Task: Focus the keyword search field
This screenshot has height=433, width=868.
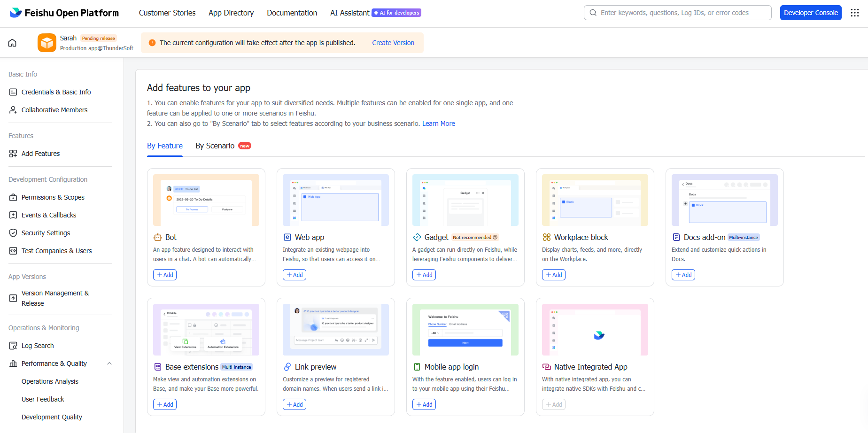Action: 681,13
